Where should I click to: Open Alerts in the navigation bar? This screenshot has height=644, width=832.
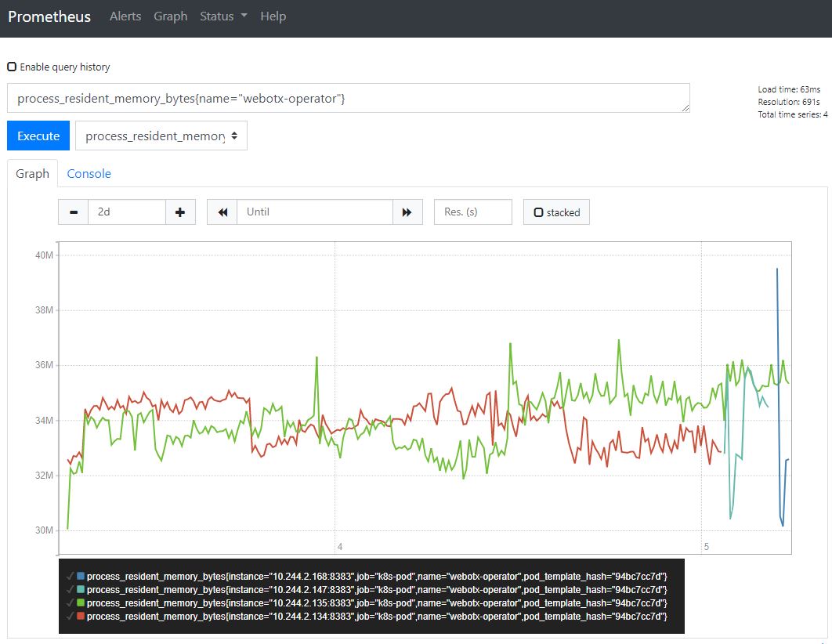125,16
